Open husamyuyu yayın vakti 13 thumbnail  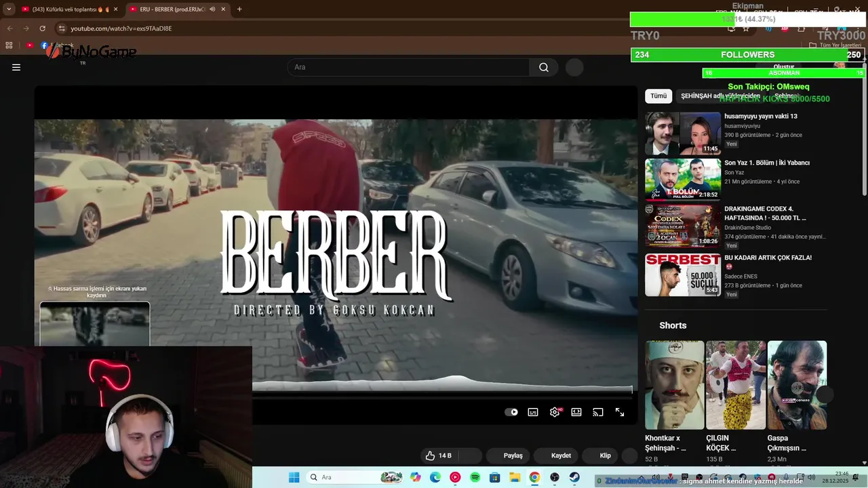[683, 134]
